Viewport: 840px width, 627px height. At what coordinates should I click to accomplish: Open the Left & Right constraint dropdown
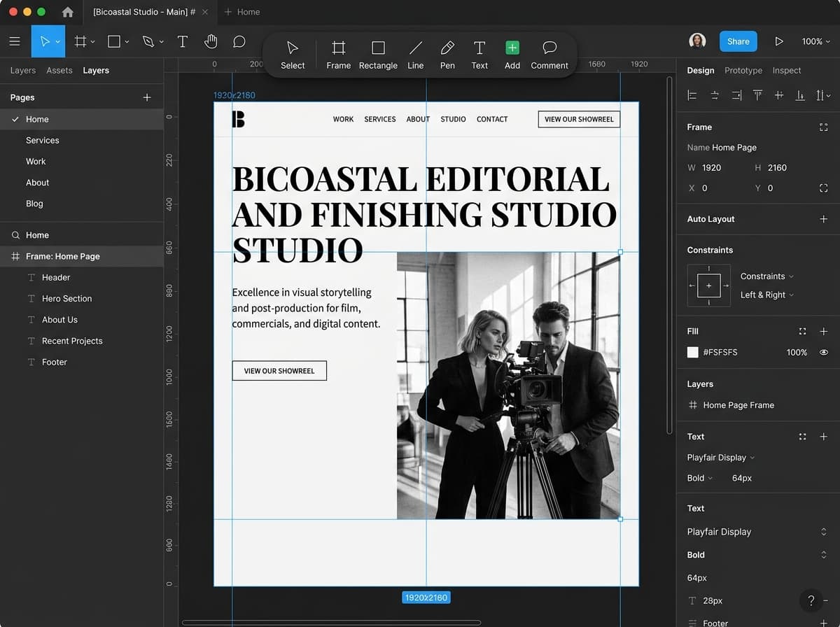point(767,295)
